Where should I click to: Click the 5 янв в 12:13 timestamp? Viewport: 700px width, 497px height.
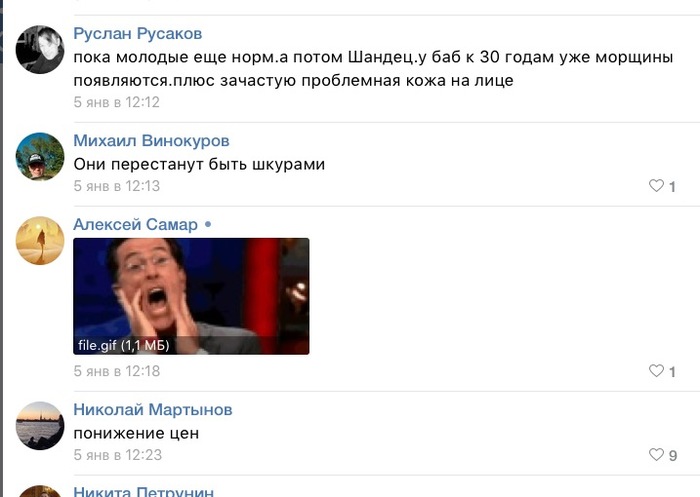tap(117, 186)
